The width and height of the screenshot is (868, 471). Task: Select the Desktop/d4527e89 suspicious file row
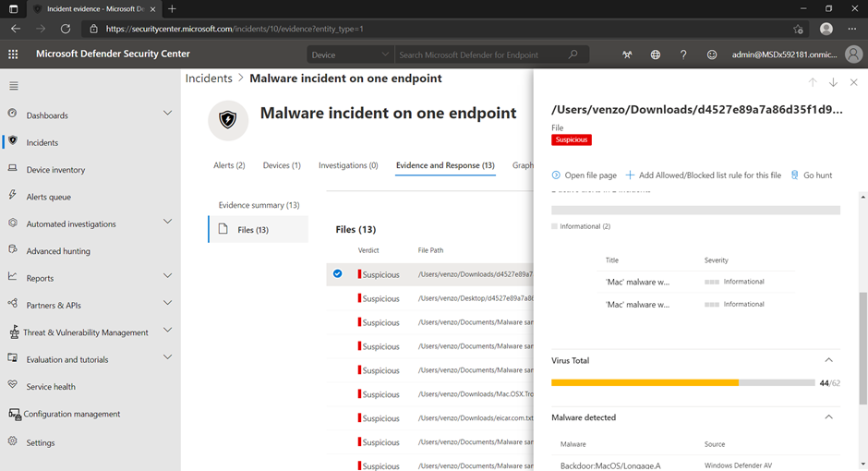pyautogui.click(x=429, y=298)
